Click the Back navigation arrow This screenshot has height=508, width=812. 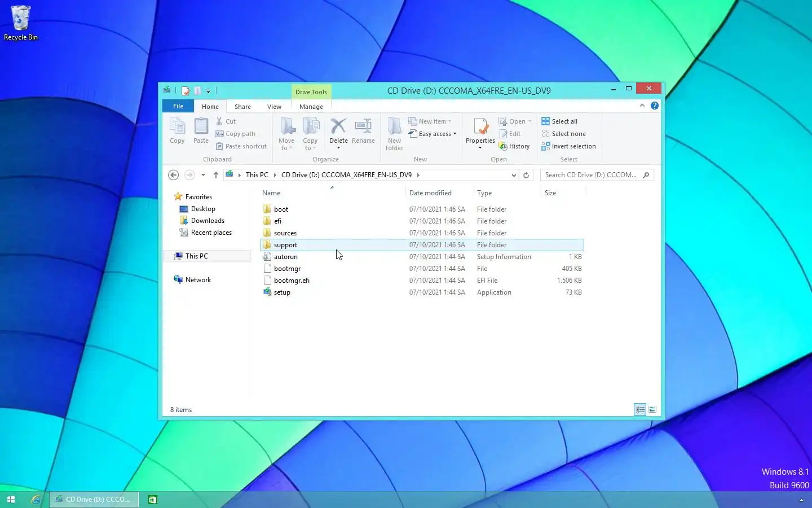[174, 175]
